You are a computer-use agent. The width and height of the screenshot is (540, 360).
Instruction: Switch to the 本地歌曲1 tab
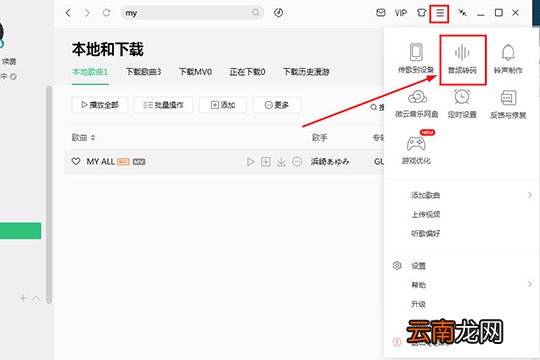coord(90,72)
